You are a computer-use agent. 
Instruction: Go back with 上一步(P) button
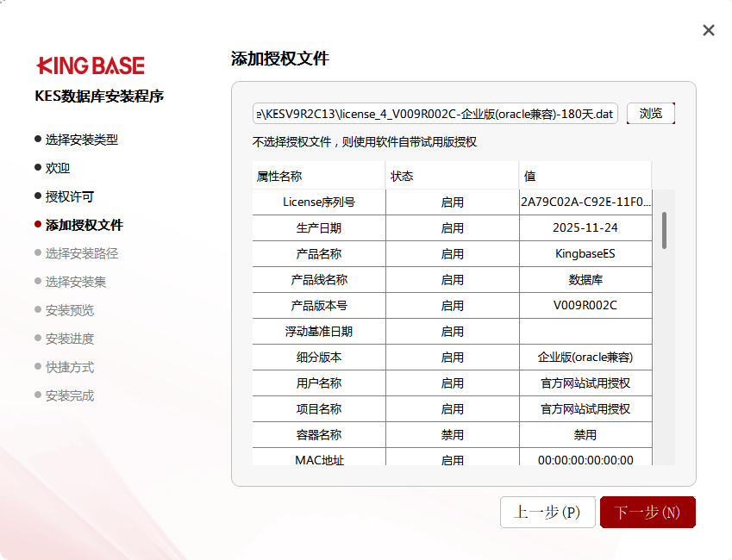click(547, 512)
